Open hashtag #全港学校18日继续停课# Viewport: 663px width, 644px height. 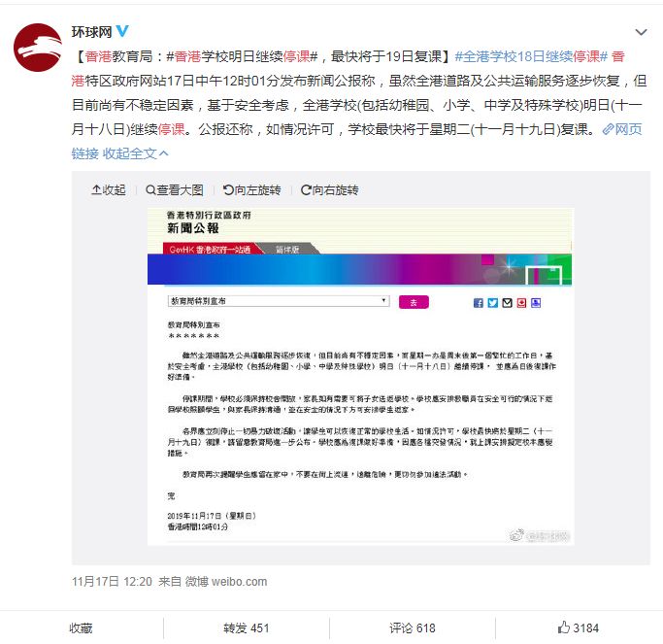[x=532, y=56]
